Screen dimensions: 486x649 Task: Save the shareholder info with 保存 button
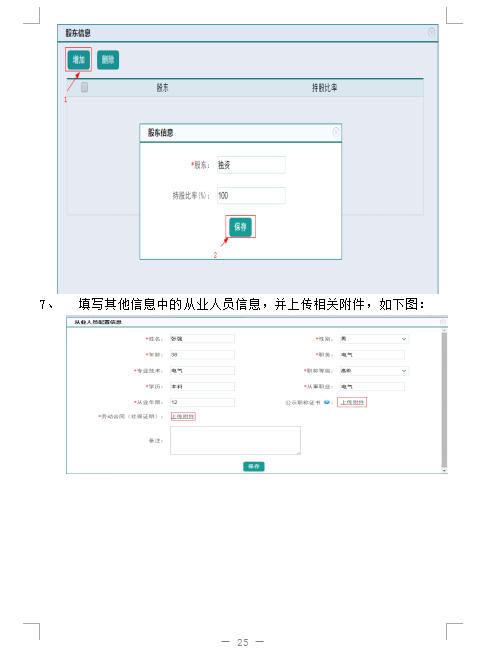point(241,227)
